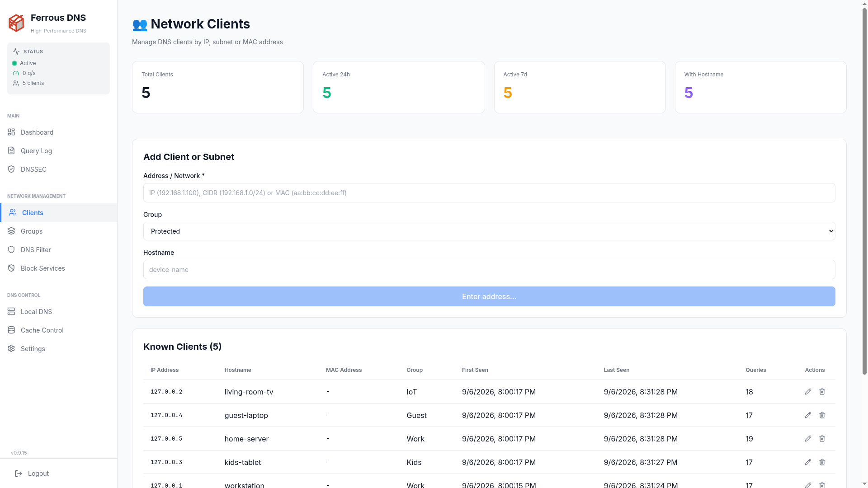Image resolution: width=868 pixels, height=488 pixels.
Task: Click the kids-tablet hostname cell
Action: tap(243, 462)
